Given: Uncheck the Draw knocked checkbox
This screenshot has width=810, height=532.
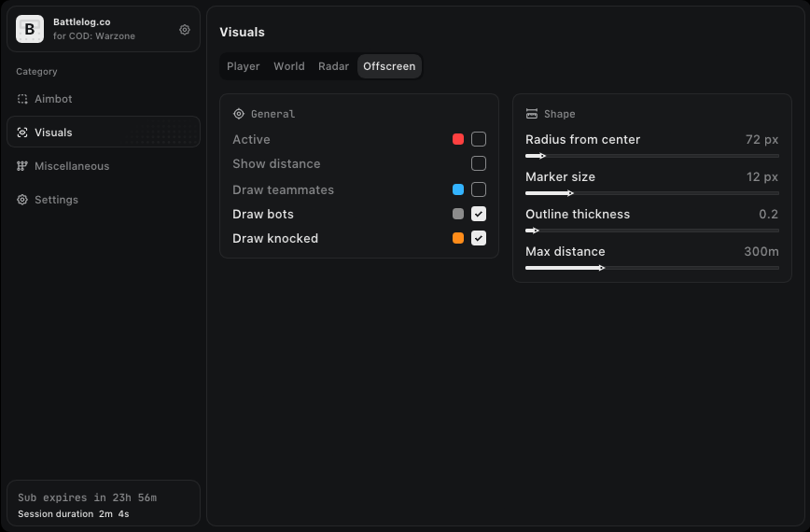Looking at the screenshot, I should (x=479, y=238).
